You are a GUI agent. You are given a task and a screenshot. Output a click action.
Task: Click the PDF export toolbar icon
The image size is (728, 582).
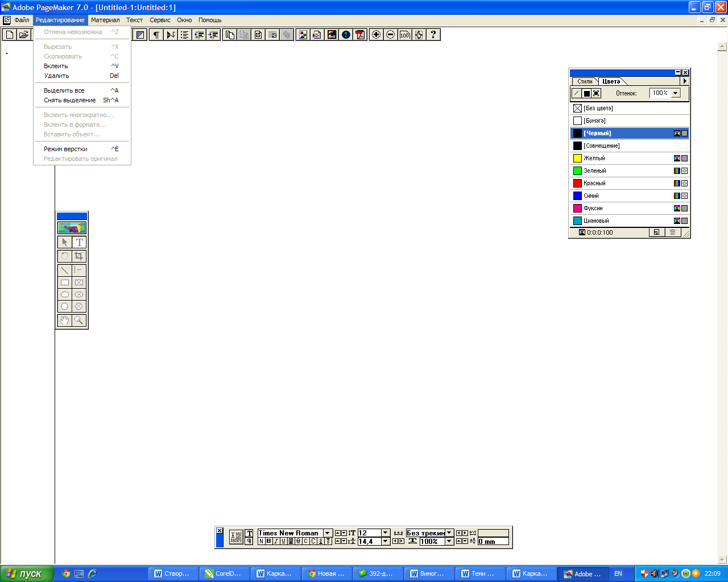pyautogui.click(x=360, y=35)
